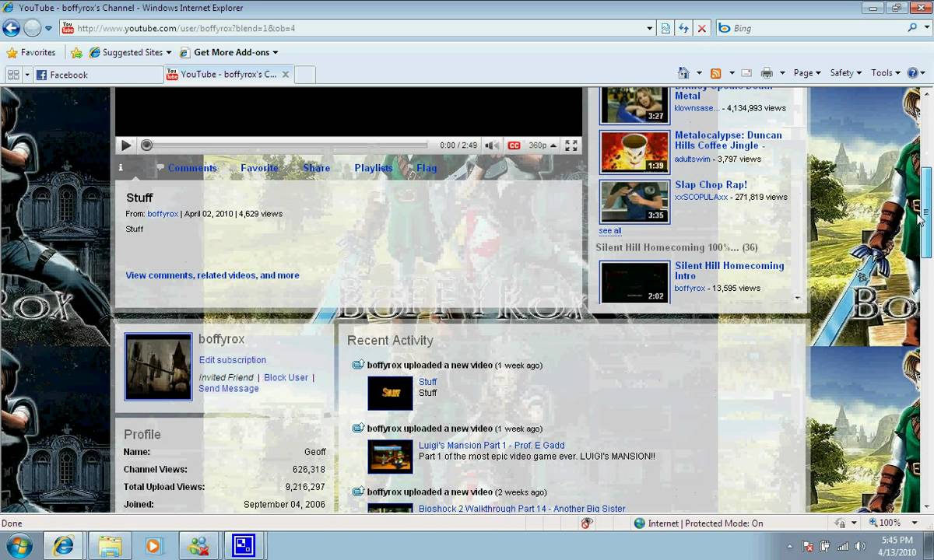This screenshot has width=934, height=560.
Task: Open the Safety menu
Action: 845,73
